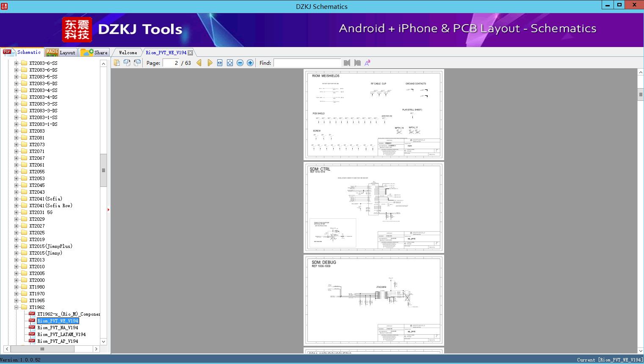This screenshot has width=644, height=364.
Task: Click document scroll-down arrow
Action: point(641,350)
